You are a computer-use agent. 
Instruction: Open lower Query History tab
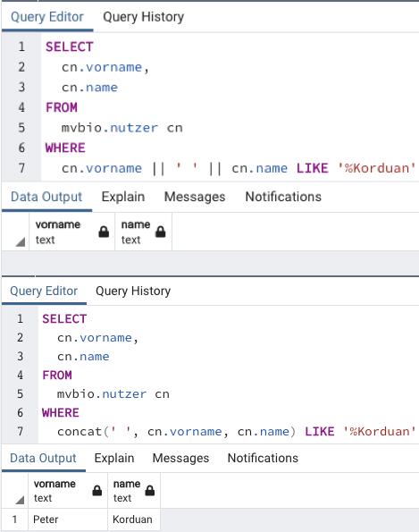[133, 291]
